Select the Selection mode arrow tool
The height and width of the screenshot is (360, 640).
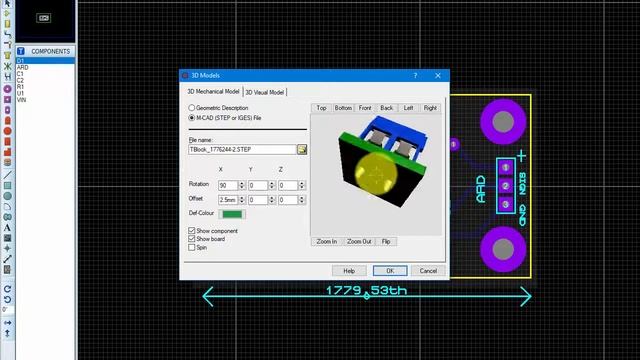click(x=7, y=4)
